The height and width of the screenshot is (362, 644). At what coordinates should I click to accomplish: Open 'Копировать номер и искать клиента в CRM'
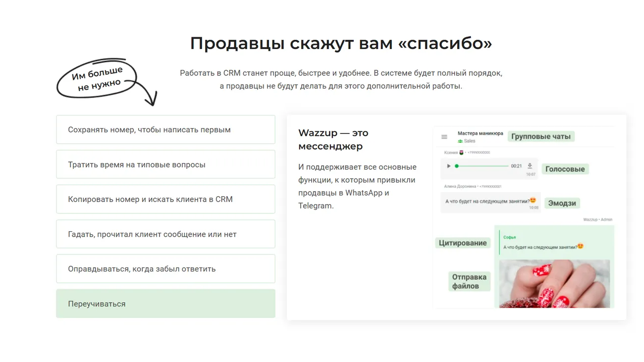pyautogui.click(x=165, y=199)
